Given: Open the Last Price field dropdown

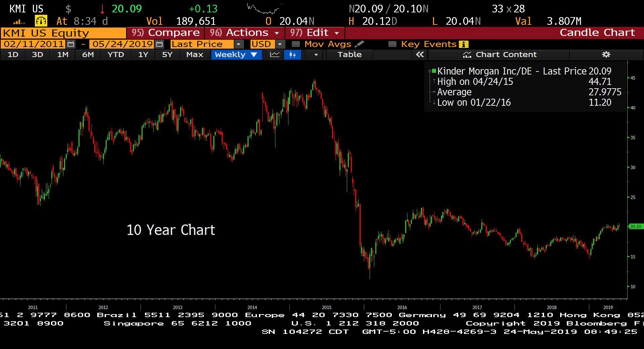Looking at the screenshot, I should 238,44.
